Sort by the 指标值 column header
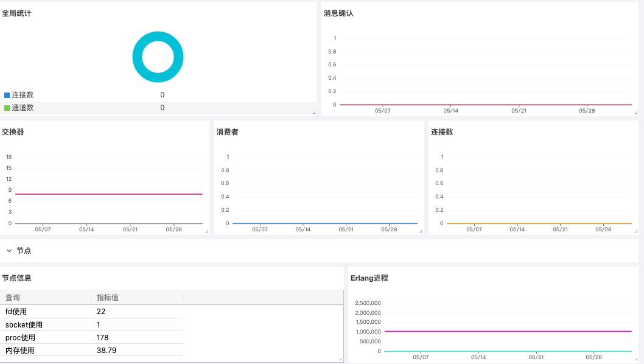The width and height of the screenshot is (644, 364). click(x=107, y=298)
